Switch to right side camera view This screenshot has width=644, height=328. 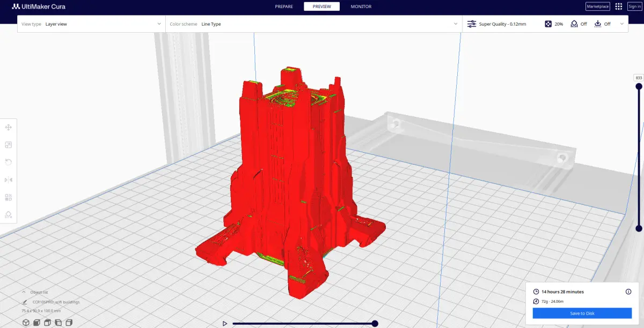coord(69,323)
